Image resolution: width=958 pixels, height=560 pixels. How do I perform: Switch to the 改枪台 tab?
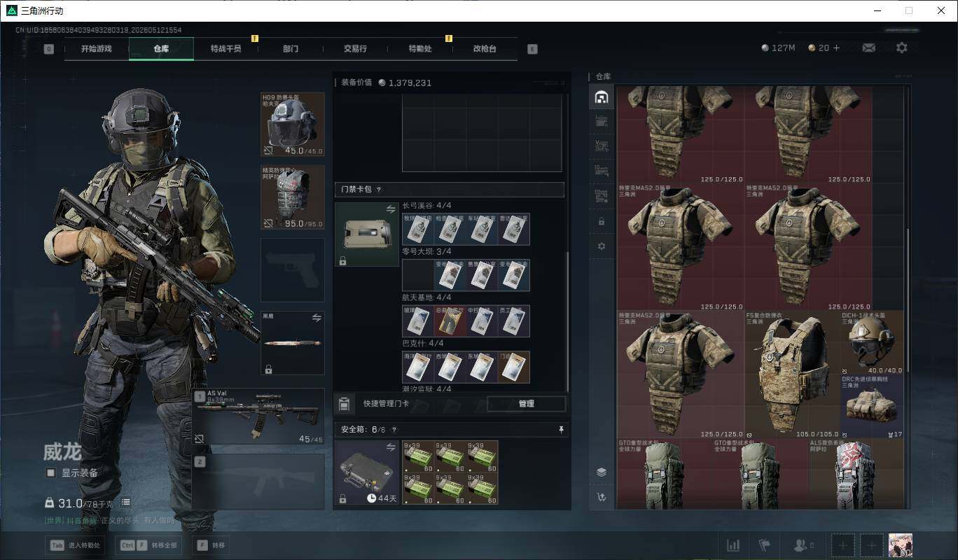[x=485, y=49]
